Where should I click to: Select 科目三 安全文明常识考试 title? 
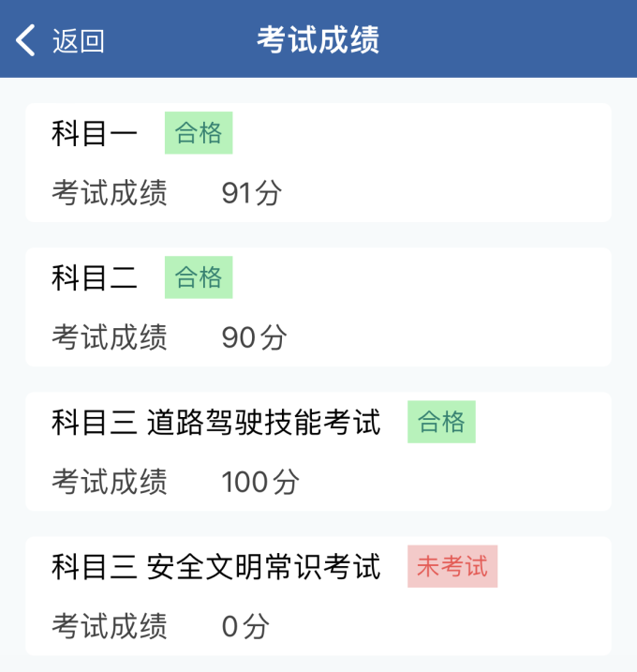point(216,567)
